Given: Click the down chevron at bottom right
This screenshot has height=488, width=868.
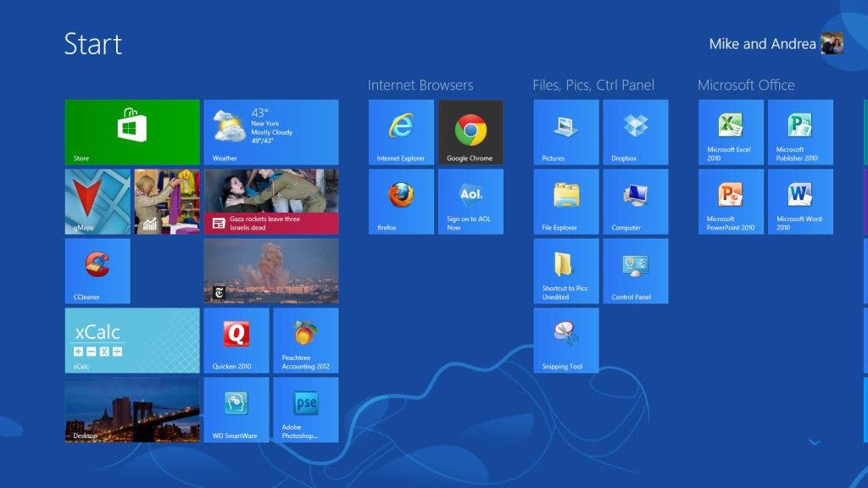Looking at the screenshot, I should (x=814, y=442).
